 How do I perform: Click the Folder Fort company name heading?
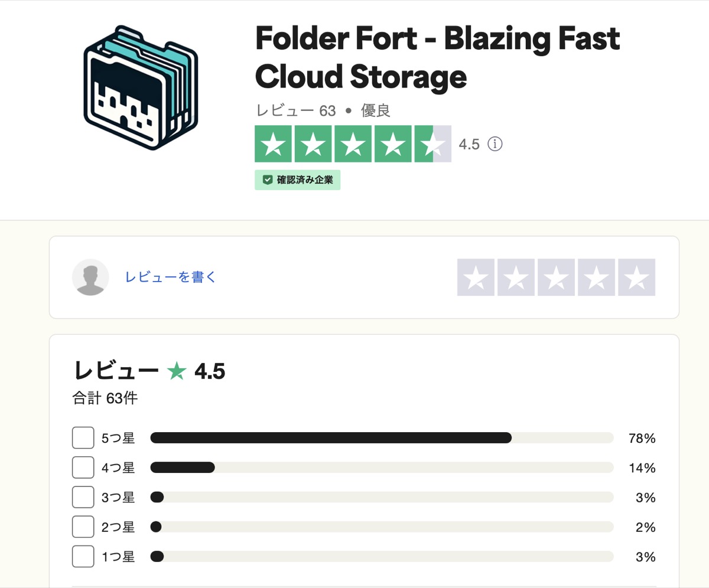pos(437,57)
